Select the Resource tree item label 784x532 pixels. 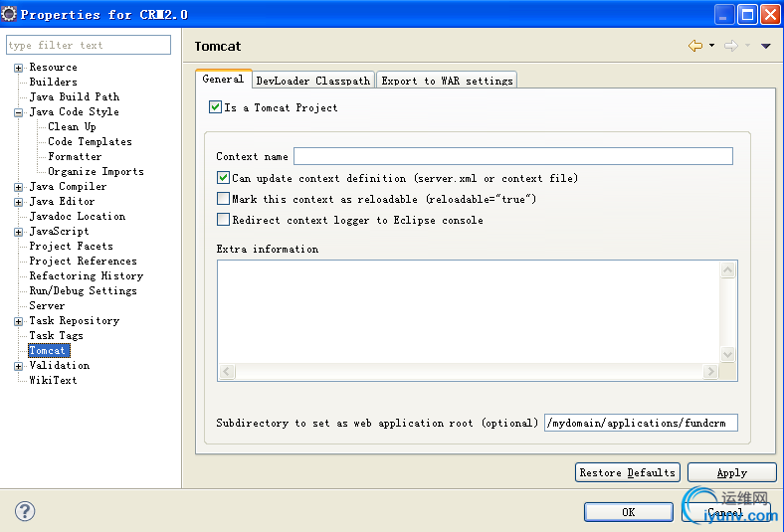tap(53, 67)
